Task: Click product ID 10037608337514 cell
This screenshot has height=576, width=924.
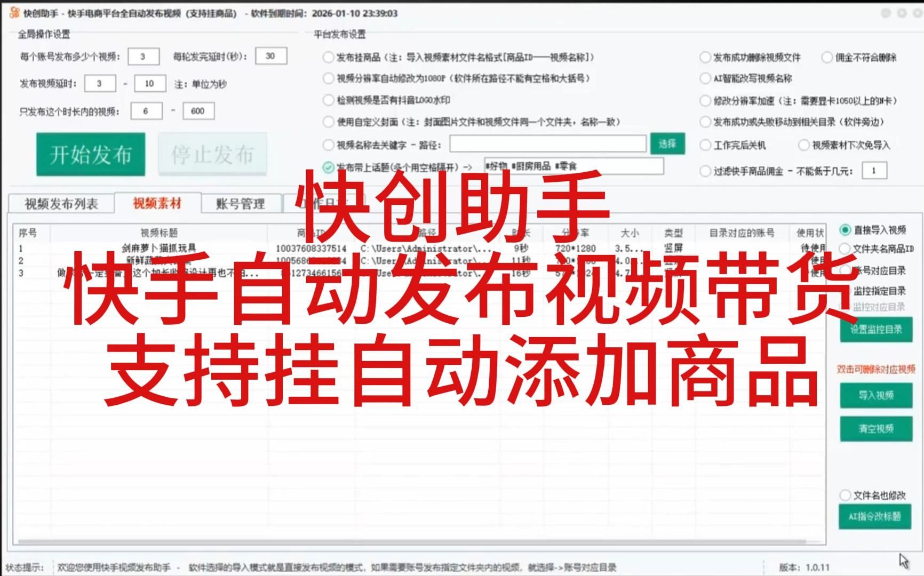Action: pos(311,249)
